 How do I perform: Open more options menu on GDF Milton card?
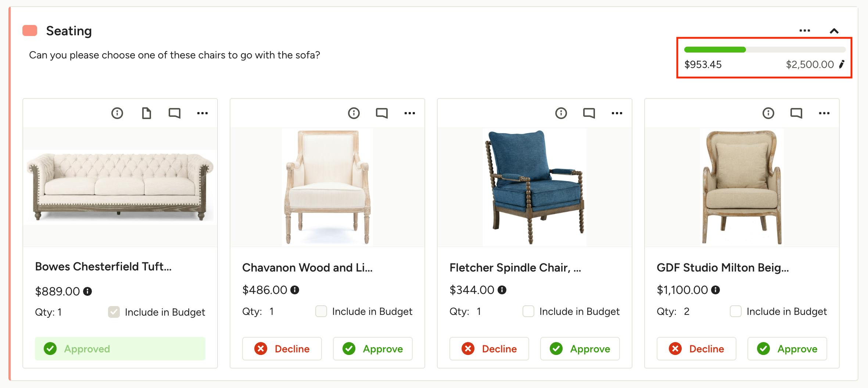(x=824, y=113)
